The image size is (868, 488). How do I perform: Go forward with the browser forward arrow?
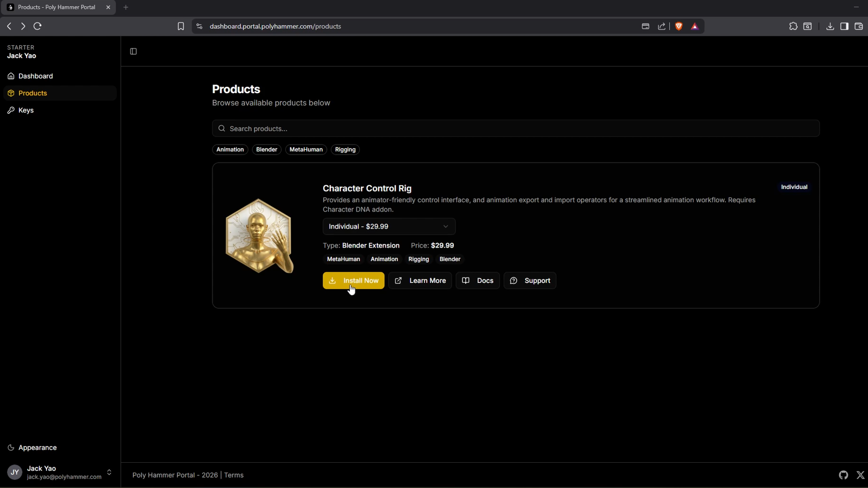pos(23,26)
